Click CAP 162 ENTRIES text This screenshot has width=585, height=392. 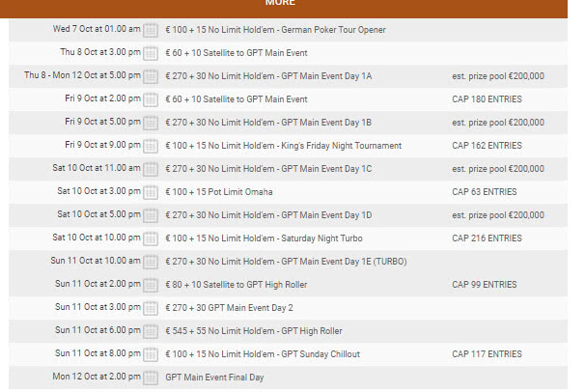click(487, 146)
